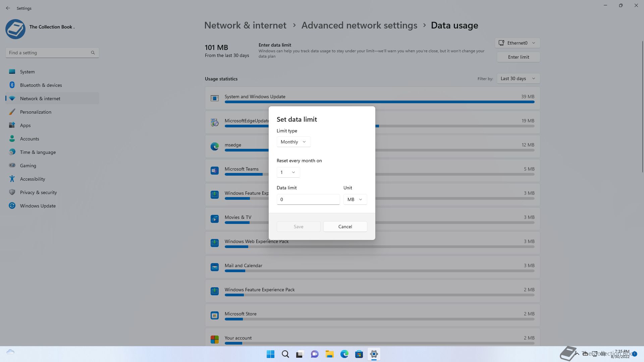The image size is (644, 362).
Task: Click the System and Windows Update usage bar
Action: point(379,102)
